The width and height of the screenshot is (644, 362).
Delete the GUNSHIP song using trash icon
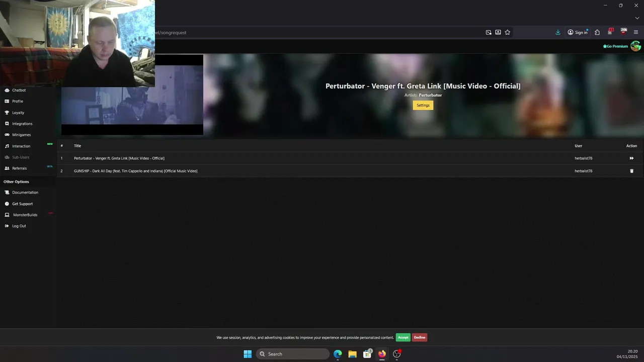click(632, 171)
